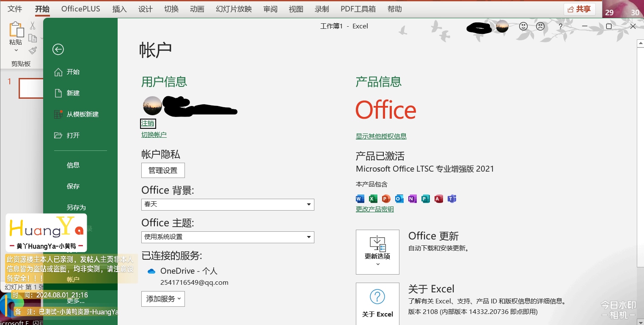644x325 pixels.
Task: Click the OneNote icon under 本产品包含
Action: pyautogui.click(x=413, y=199)
